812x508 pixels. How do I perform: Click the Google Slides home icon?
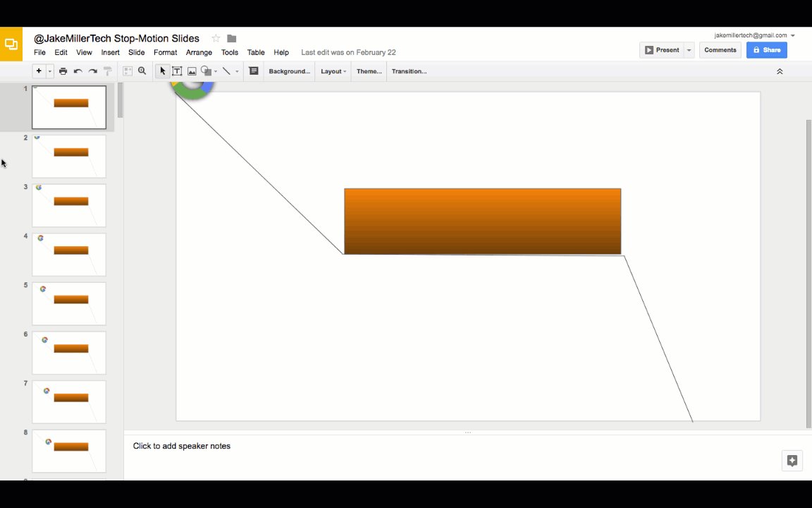point(11,44)
